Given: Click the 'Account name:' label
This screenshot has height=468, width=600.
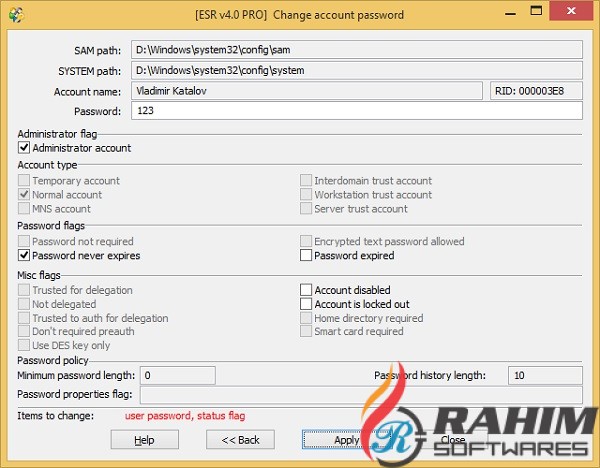Looking at the screenshot, I should (87, 92).
